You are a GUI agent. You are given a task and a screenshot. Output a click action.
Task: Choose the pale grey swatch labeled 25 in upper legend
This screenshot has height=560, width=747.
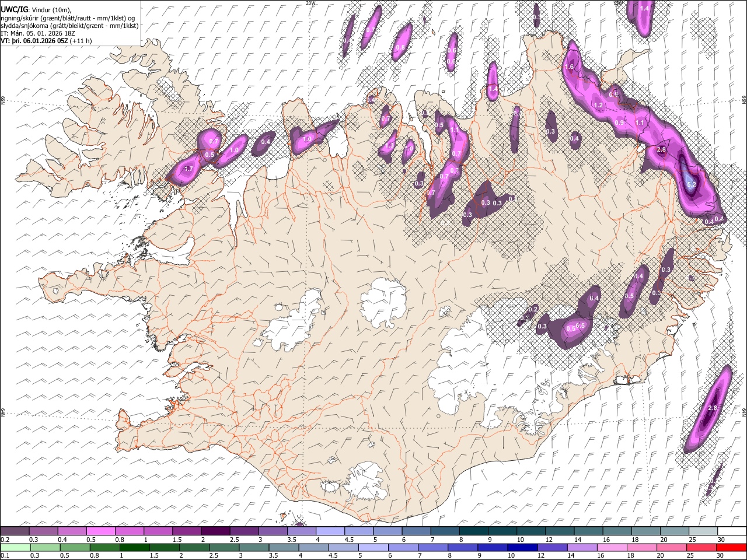click(703, 531)
